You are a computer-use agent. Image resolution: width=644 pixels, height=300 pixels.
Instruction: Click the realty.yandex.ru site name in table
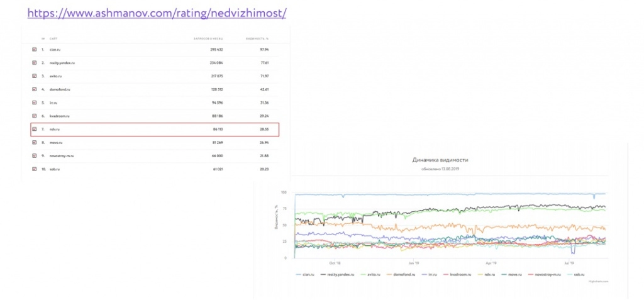(x=62, y=63)
